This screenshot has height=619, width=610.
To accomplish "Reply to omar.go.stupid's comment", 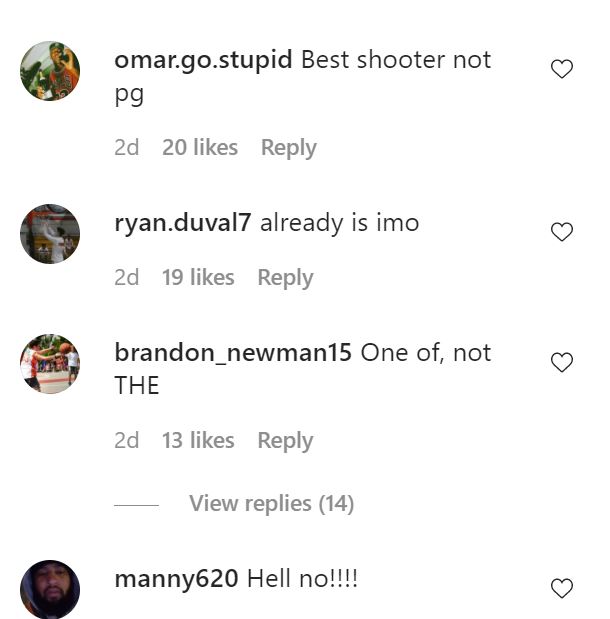I will click(x=289, y=148).
